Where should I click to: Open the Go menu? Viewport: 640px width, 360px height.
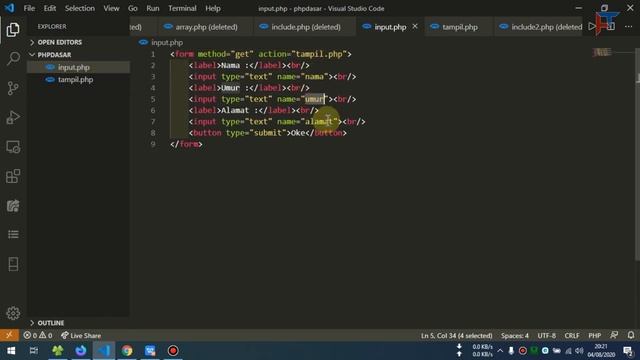click(133, 8)
